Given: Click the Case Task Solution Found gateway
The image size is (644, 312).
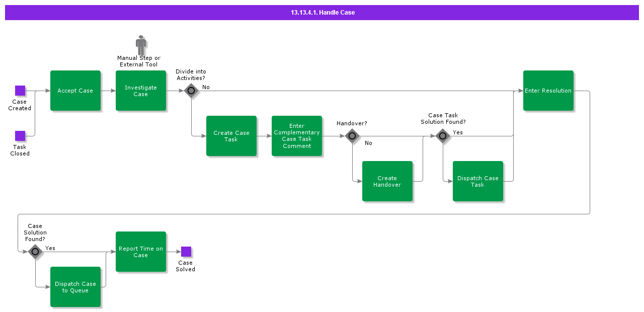Looking at the screenshot, I should [443, 136].
